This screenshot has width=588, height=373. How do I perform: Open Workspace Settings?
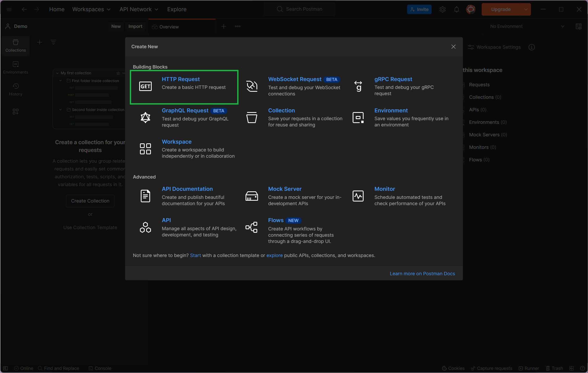click(x=494, y=47)
